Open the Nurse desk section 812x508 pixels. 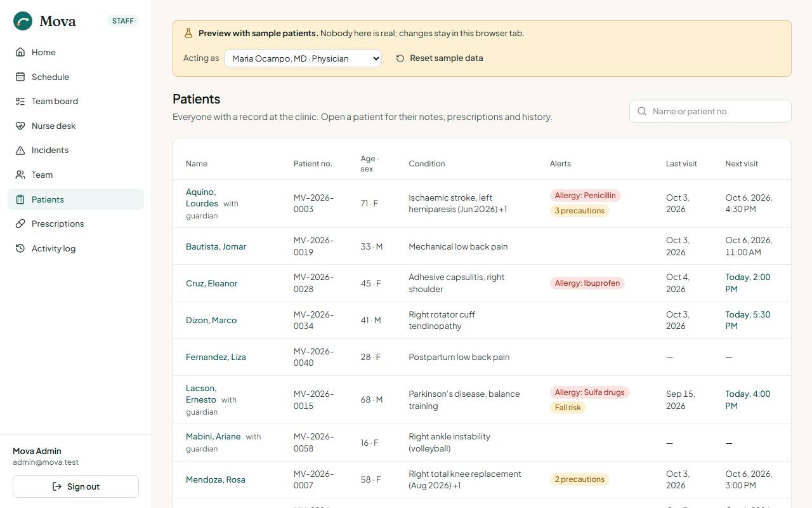pyautogui.click(x=76, y=126)
